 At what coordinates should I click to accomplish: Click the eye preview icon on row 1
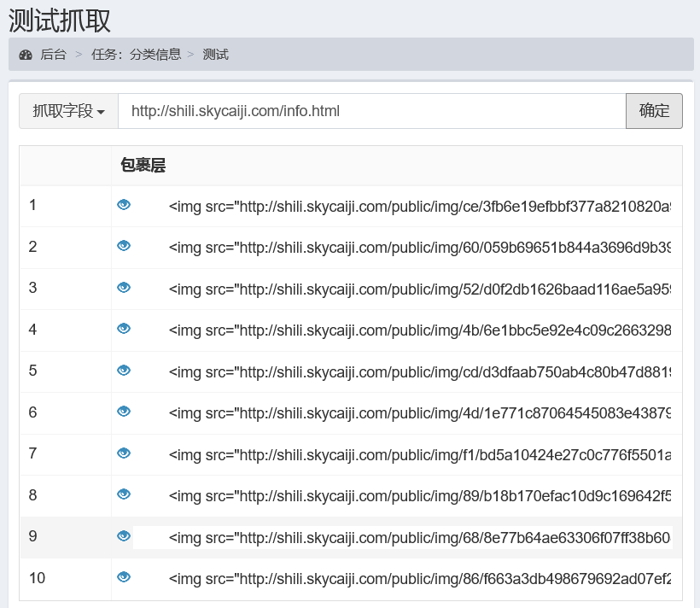124,206
